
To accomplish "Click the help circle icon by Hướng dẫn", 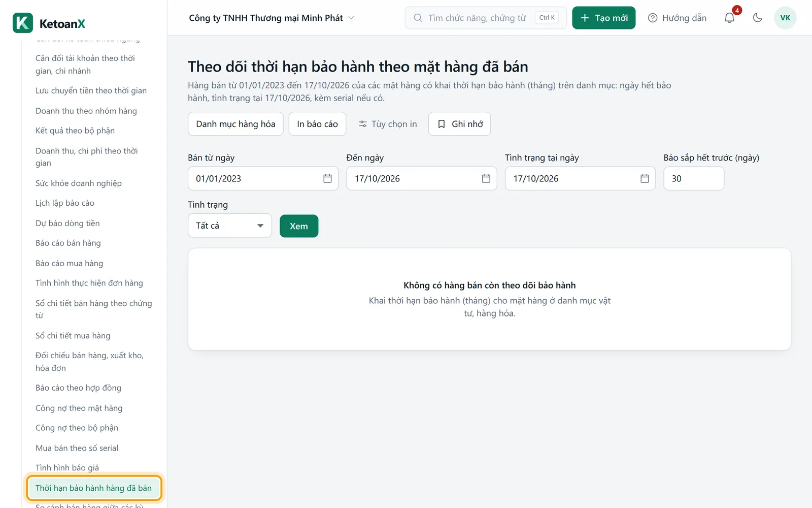I will 653,18.
